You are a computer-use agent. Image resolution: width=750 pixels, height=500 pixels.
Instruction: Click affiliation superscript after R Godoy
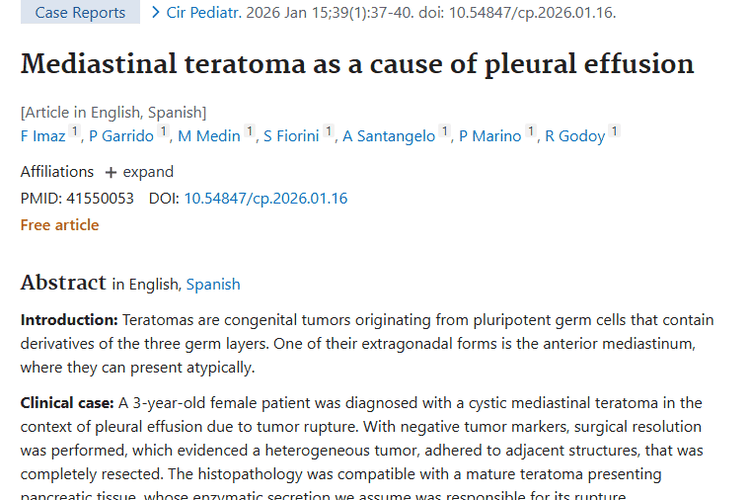614,132
